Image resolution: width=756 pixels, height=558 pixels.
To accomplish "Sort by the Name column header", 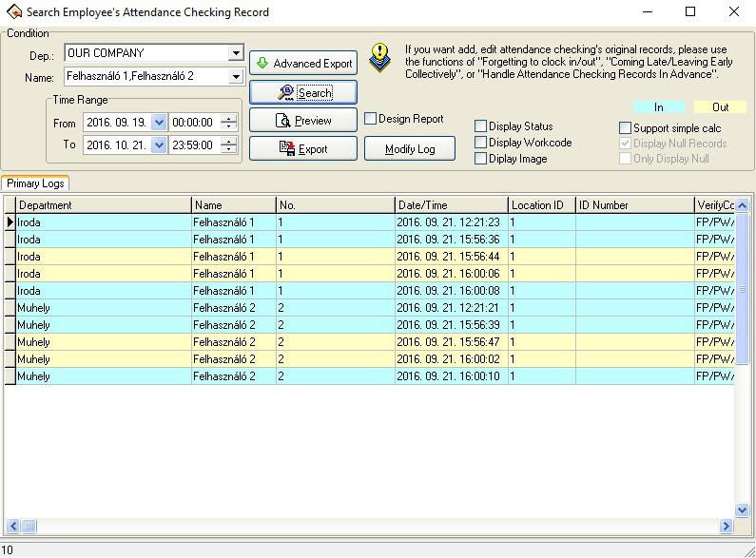I will tap(233, 205).
